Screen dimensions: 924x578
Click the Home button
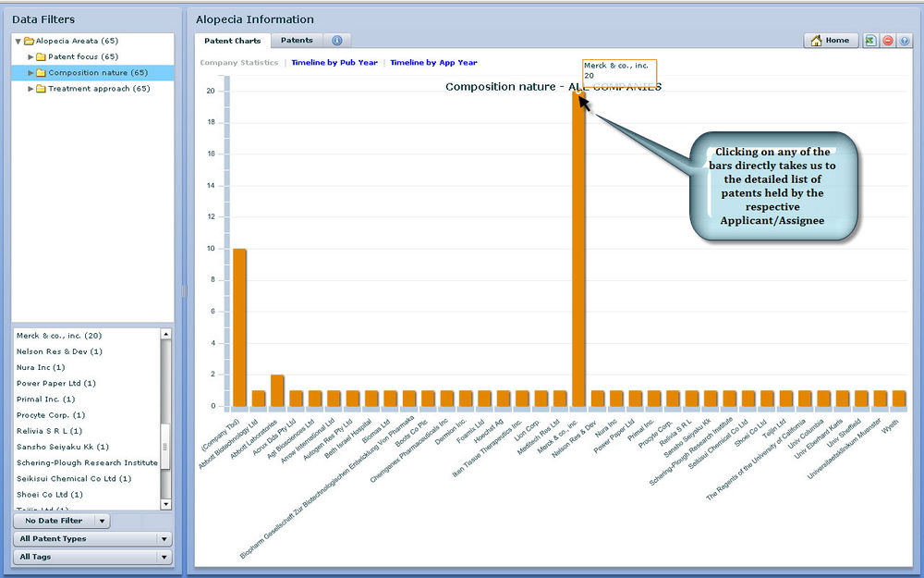point(831,41)
